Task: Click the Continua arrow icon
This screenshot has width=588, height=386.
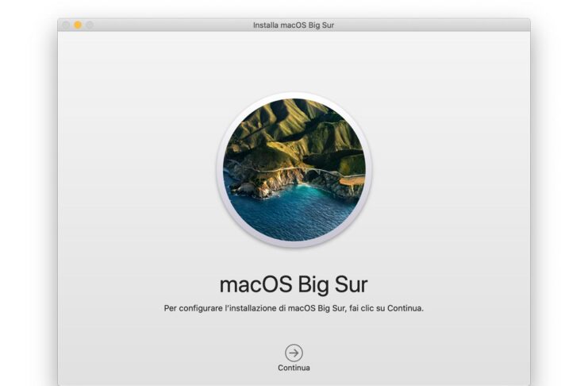Action: click(x=294, y=353)
